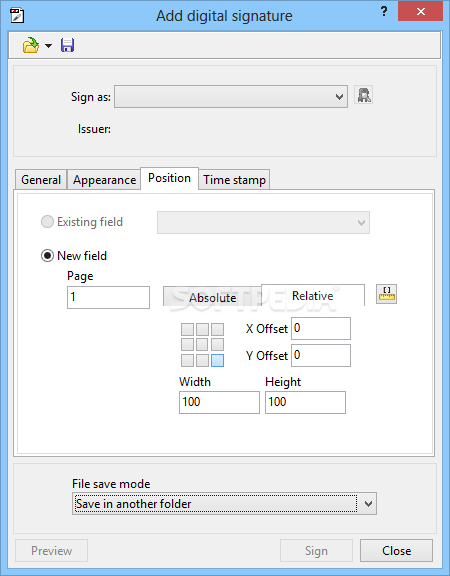Click the Height input field
The image size is (450, 576).
pyautogui.click(x=305, y=402)
